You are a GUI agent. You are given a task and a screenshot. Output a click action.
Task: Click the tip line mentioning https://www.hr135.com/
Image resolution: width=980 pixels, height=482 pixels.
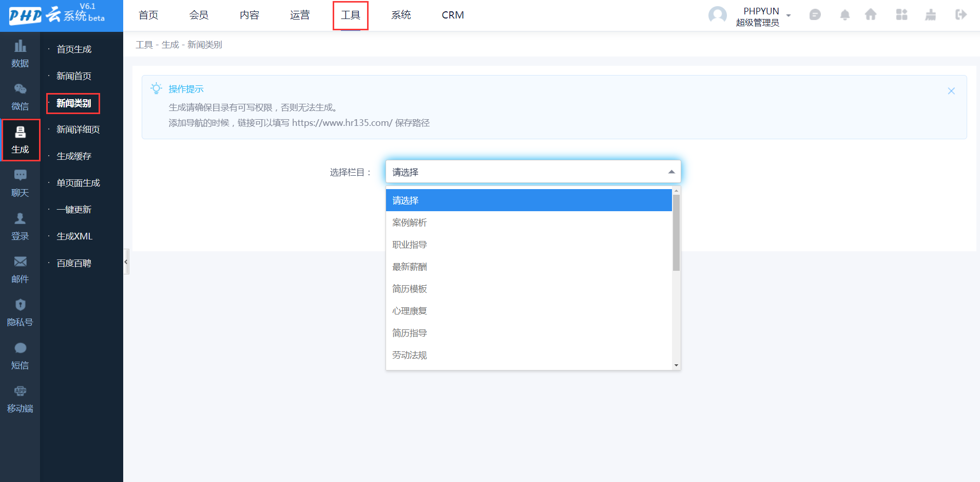pos(299,123)
